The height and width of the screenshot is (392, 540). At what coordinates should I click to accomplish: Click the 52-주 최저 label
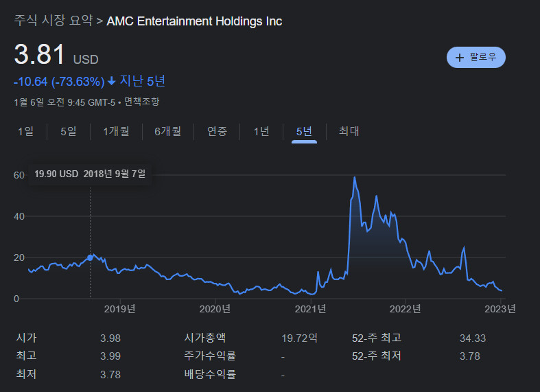point(377,356)
